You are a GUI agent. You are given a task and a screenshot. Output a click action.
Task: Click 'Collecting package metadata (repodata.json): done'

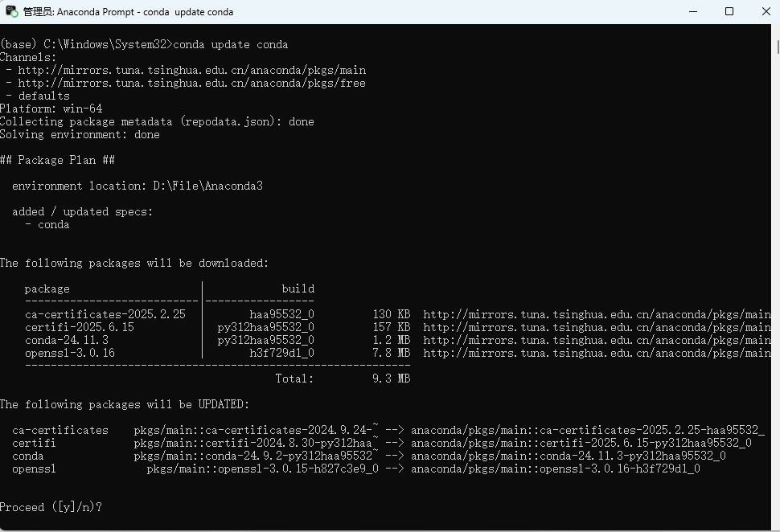coord(157,122)
